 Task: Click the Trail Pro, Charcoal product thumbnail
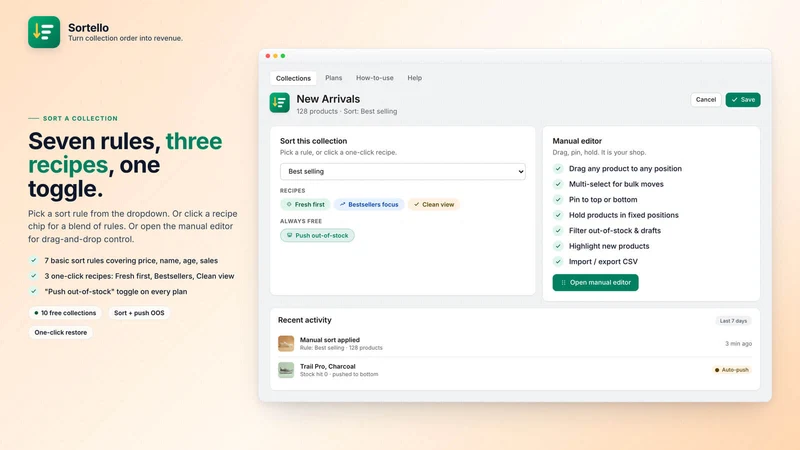286,370
